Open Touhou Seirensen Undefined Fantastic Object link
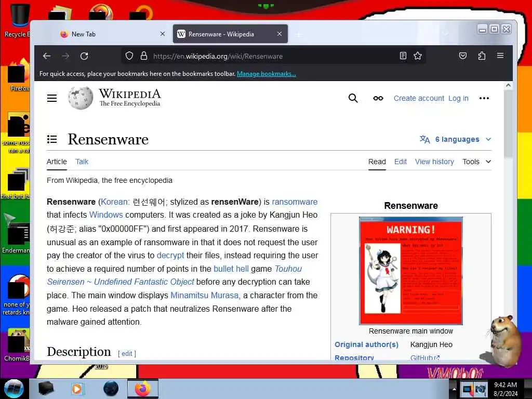The image size is (532, 399). 121,282
